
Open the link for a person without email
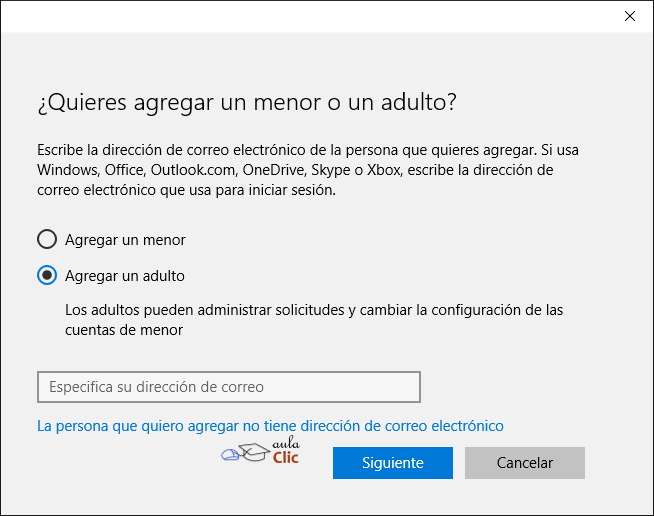point(270,426)
